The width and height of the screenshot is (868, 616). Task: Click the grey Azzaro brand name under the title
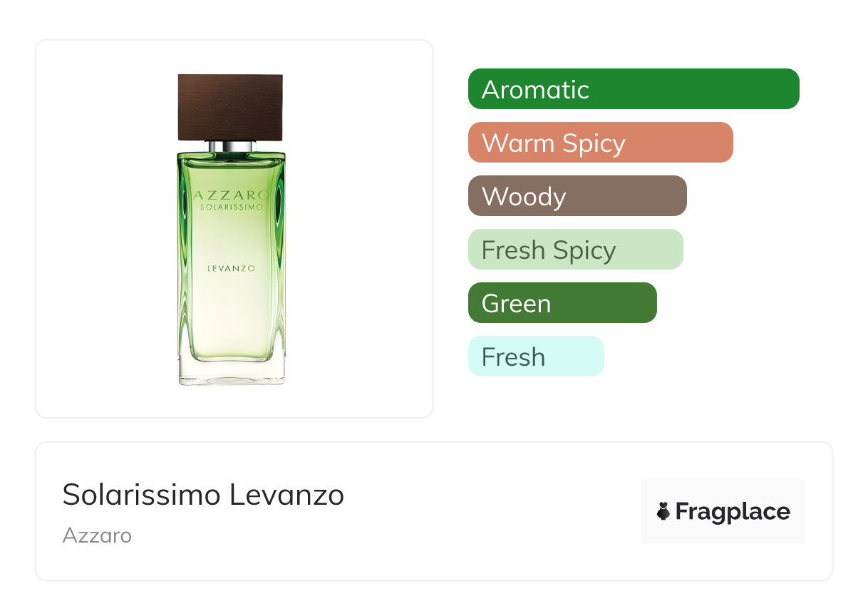pyautogui.click(x=97, y=535)
